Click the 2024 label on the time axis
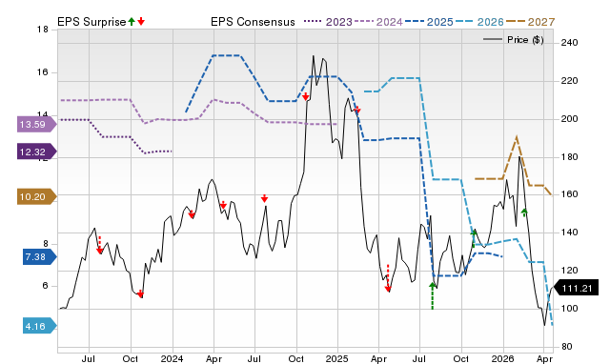 point(172,358)
